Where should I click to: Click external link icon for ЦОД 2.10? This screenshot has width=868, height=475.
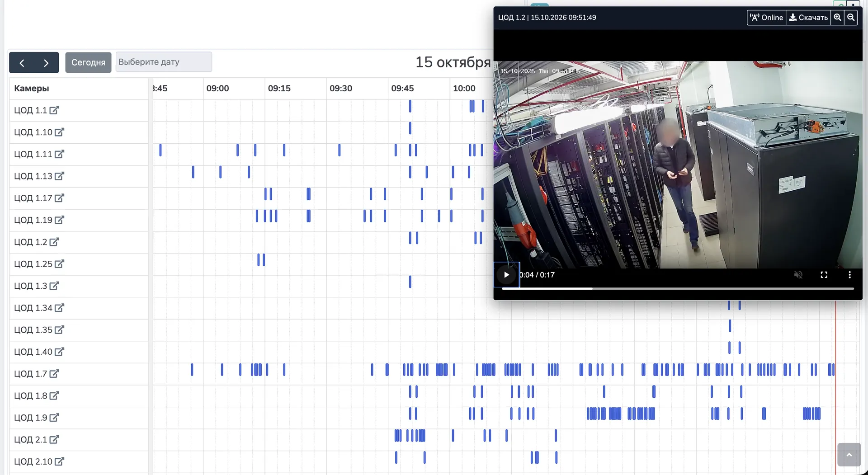click(x=59, y=461)
